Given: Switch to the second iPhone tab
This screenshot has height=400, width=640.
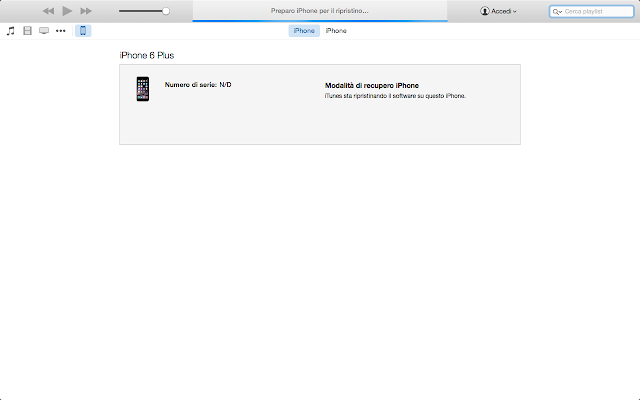Looking at the screenshot, I should click(x=336, y=31).
